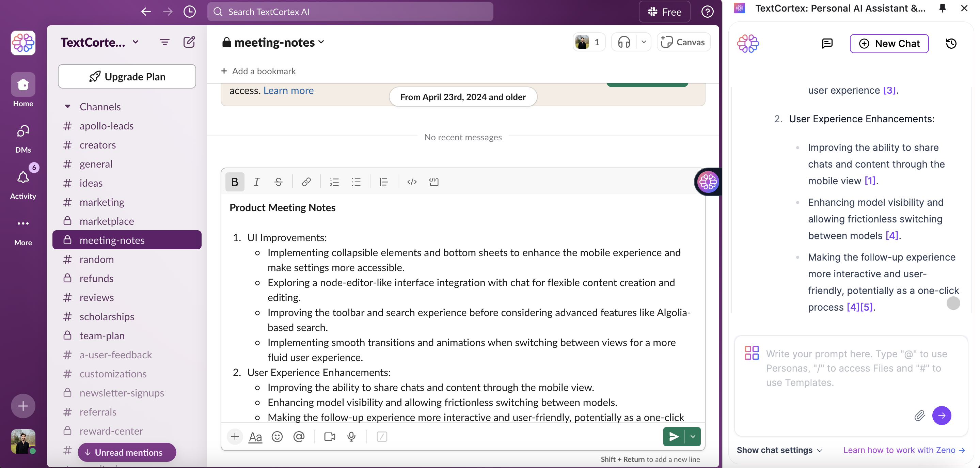Viewport: 980px width, 468px height.
Task: Open the Canvas for this channel
Action: 683,42
